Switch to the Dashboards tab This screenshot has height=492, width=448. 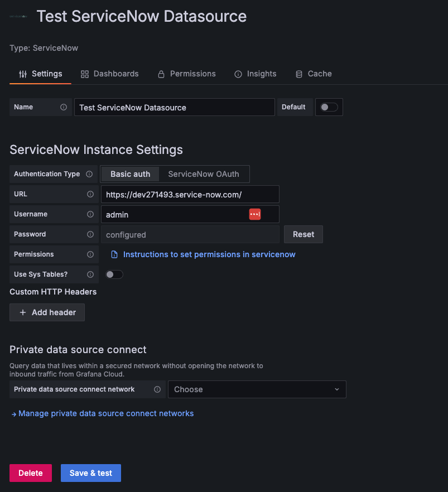[x=109, y=74]
